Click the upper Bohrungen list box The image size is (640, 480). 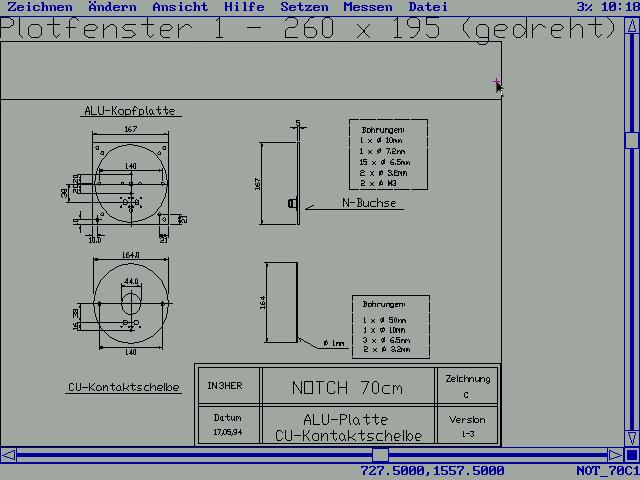point(389,154)
